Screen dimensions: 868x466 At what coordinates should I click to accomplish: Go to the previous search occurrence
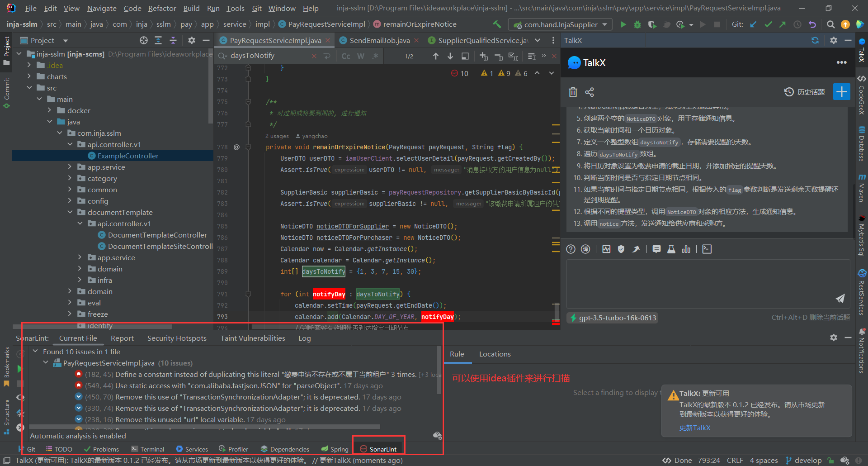[x=436, y=56]
